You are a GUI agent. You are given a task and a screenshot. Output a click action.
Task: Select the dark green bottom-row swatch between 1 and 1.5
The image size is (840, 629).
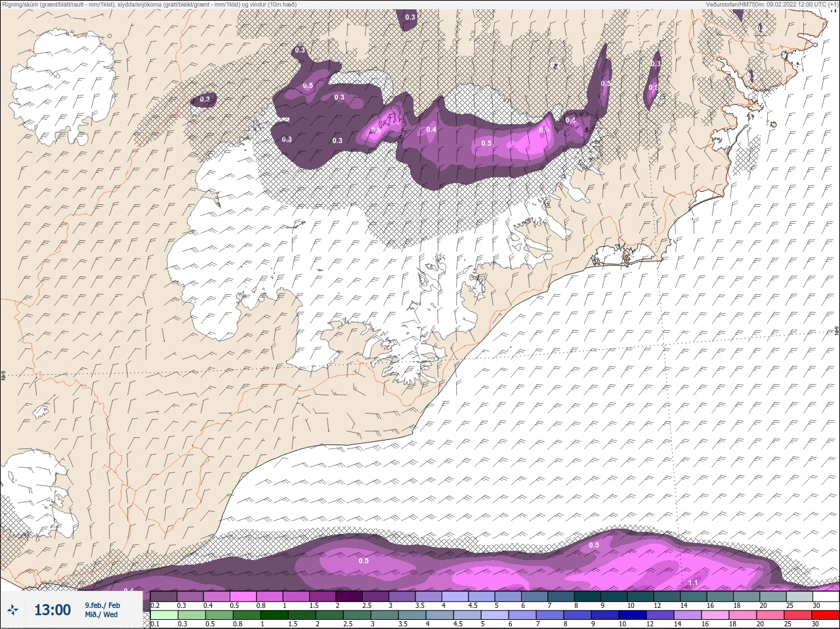point(273,615)
